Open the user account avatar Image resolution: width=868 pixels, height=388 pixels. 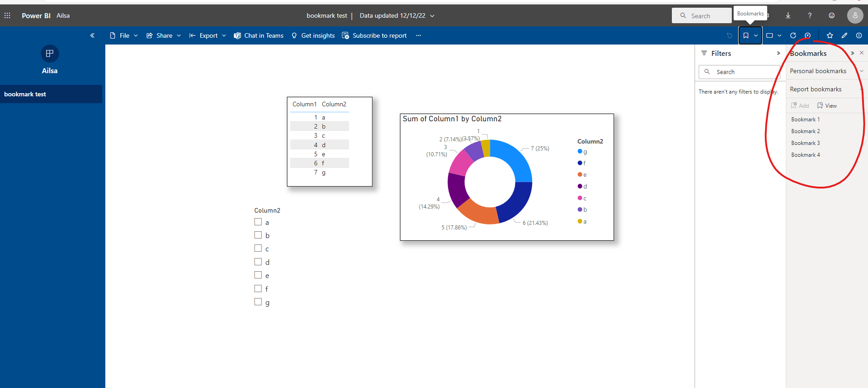click(855, 15)
